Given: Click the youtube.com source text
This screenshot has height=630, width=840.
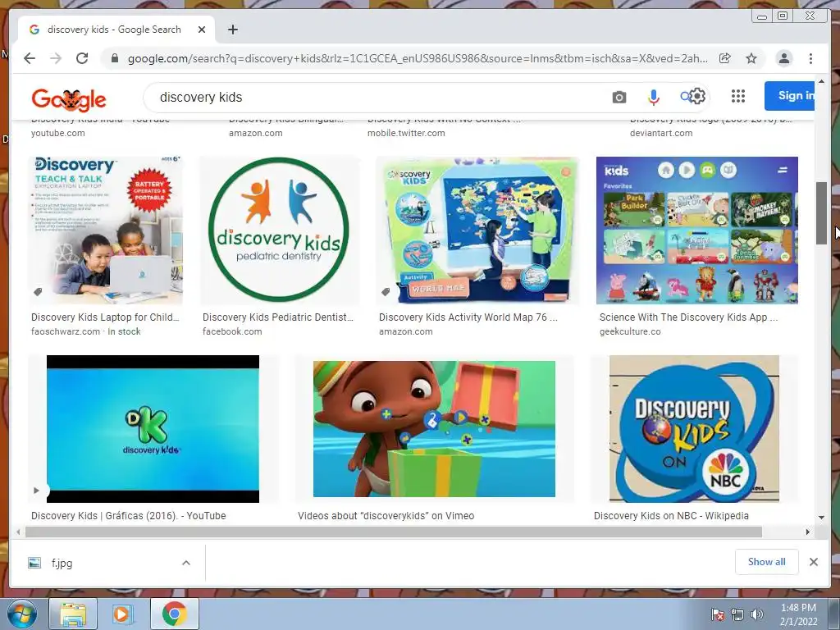Looking at the screenshot, I should [58, 133].
